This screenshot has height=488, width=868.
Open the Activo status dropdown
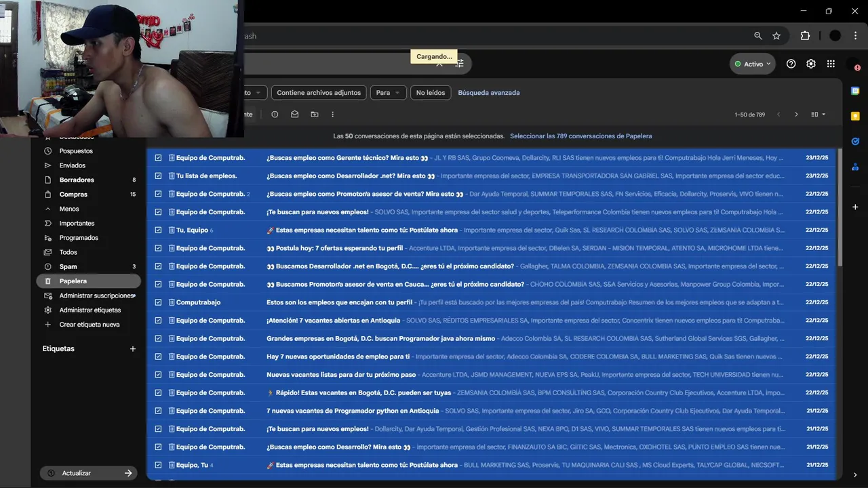(753, 64)
